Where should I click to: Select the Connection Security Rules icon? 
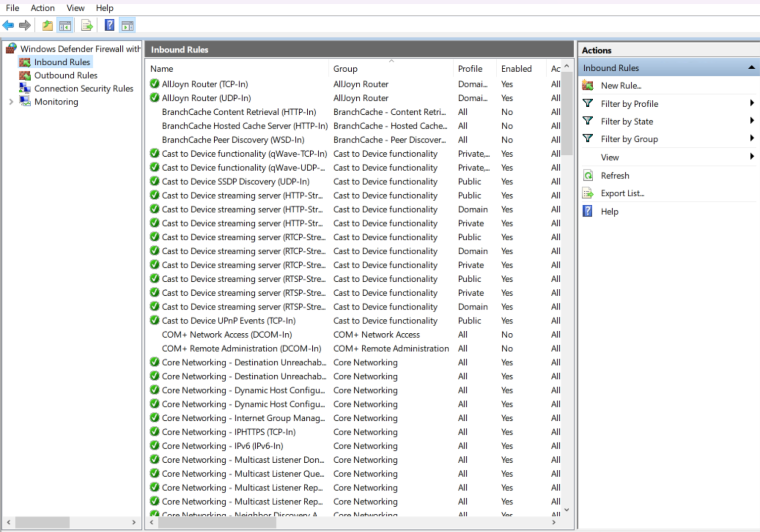tap(24, 88)
